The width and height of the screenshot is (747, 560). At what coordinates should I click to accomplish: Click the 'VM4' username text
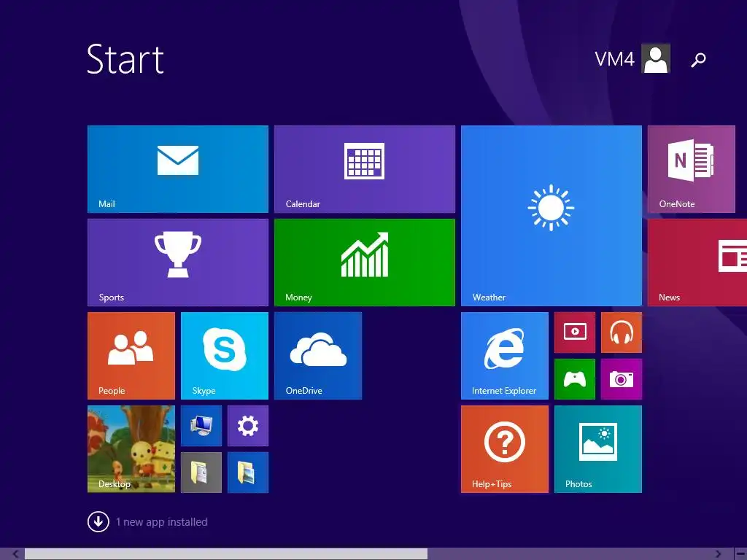point(614,59)
